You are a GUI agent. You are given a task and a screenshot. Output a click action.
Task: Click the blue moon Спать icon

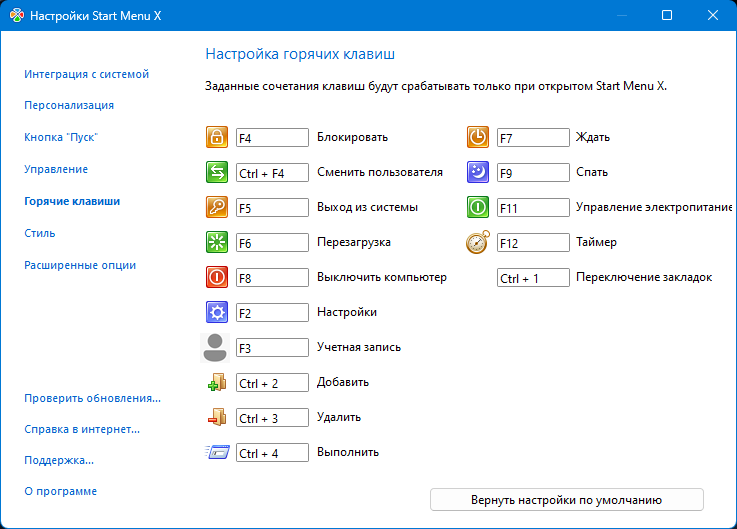click(478, 173)
